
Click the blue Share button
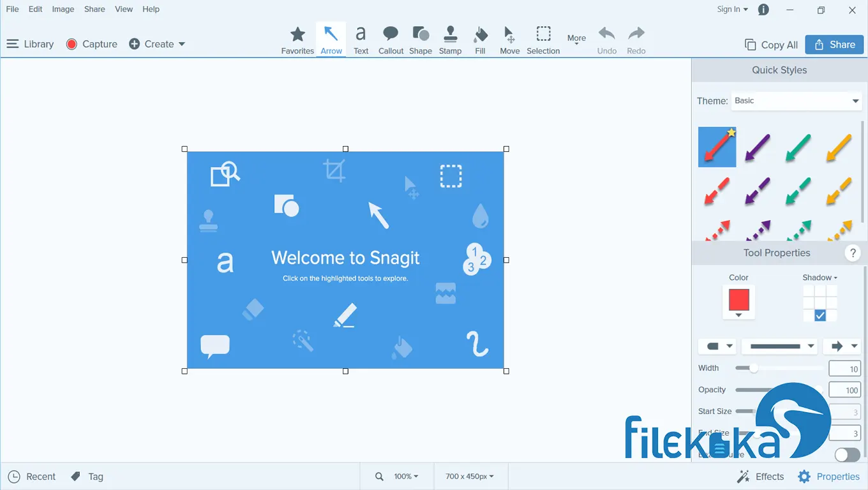pyautogui.click(x=834, y=45)
